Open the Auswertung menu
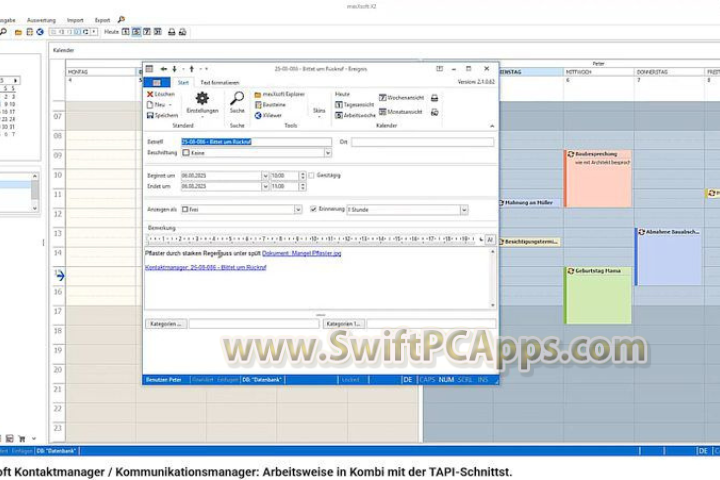720x480 pixels. click(x=41, y=20)
